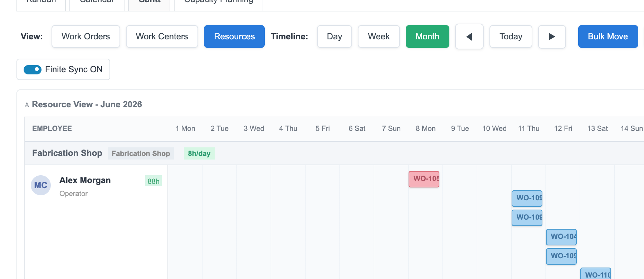The height and width of the screenshot is (279, 644).
Task: Select the Resources view
Action: [234, 36]
